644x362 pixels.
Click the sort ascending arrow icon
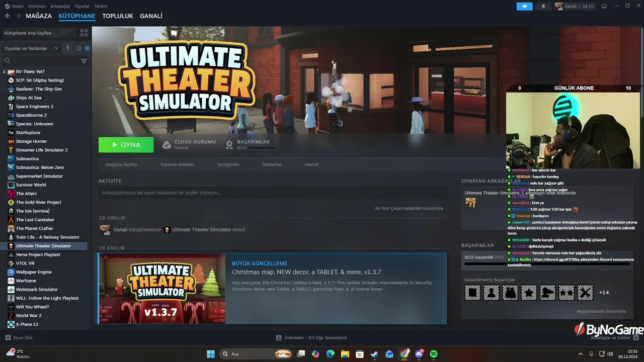click(68, 48)
